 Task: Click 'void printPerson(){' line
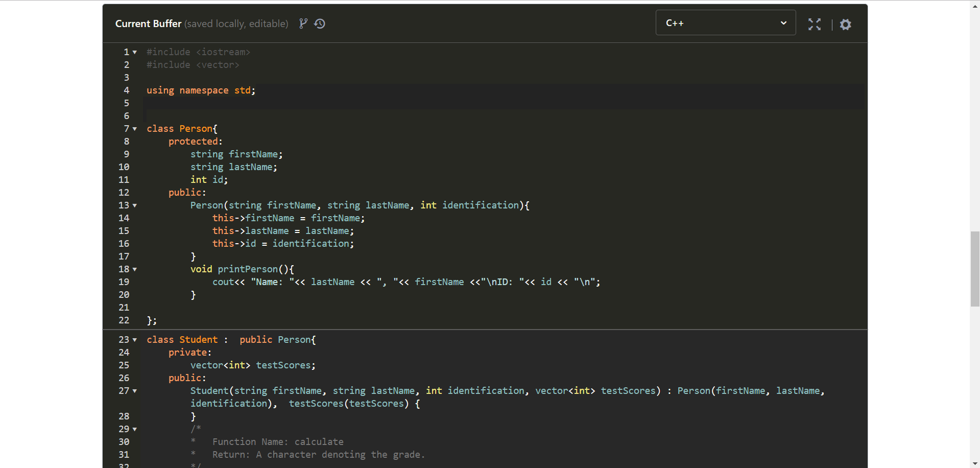242,269
